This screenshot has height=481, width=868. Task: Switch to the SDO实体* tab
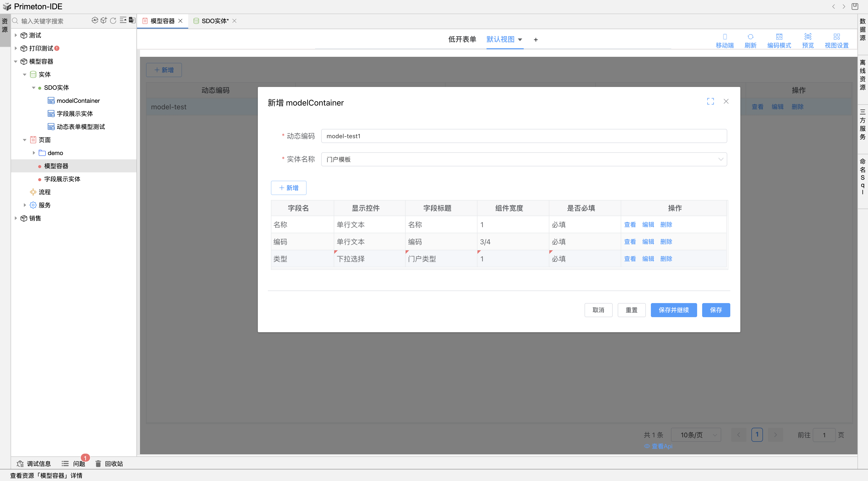click(215, 21)
